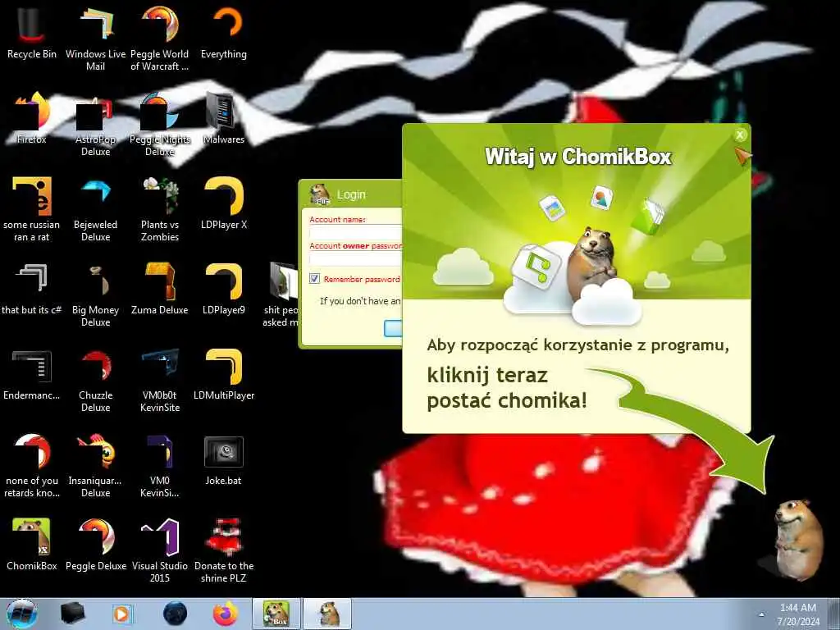Image resolution: width=840 pixels, height=630 pixels.
Task: Open Plants vs Zombies shortcut
Action: click(x=160, y=209)
